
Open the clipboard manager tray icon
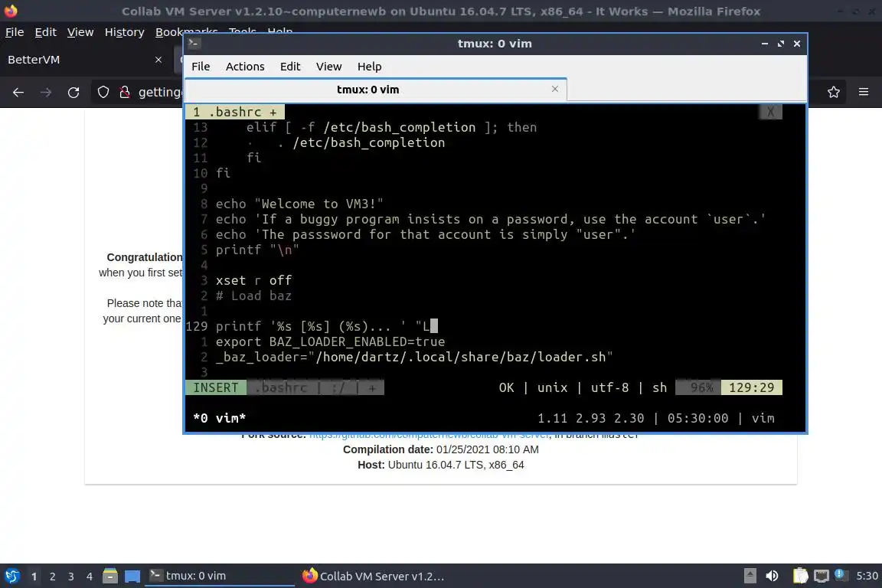click(x=800, y=576)
